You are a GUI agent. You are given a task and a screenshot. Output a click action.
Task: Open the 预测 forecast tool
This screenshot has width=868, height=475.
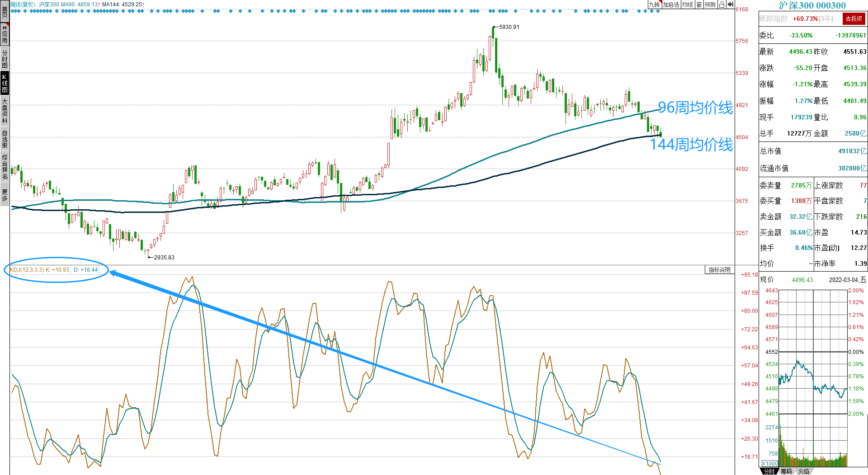coord(710,5)
